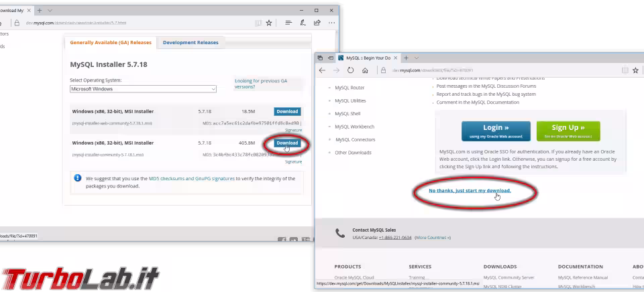
Task: Expand the tab preview chevron in the left browser
Action: coord(51,11)
